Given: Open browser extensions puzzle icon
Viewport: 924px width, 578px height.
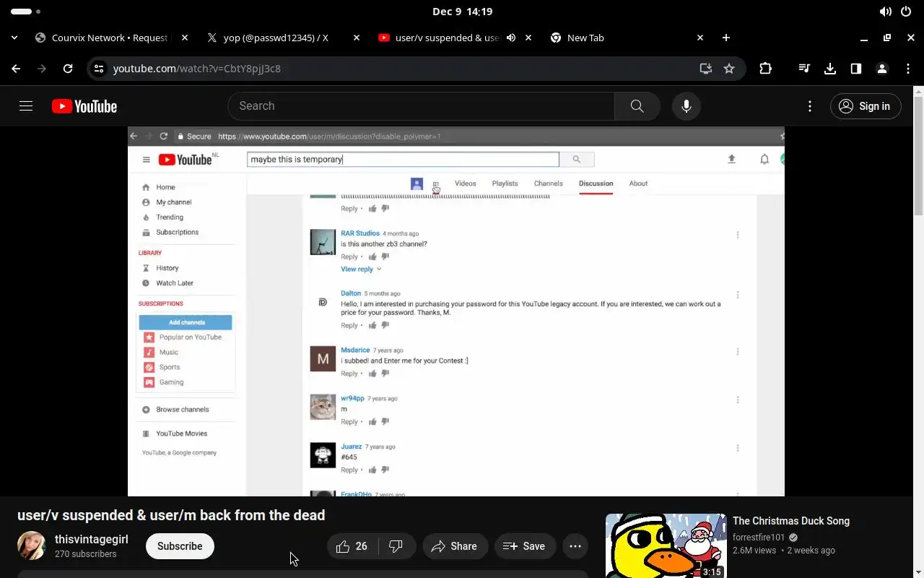Looking at the screenshot, I should point(766,69).
